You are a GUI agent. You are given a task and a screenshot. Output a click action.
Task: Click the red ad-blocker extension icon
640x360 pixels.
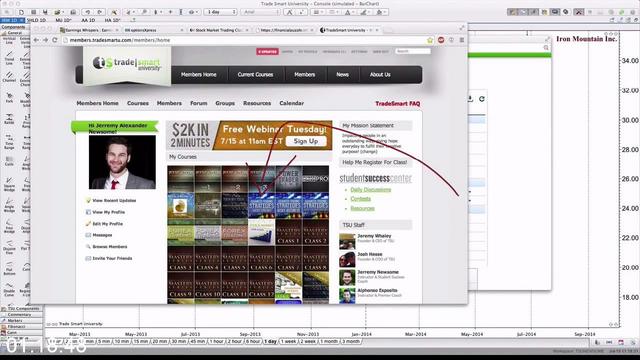point(441,40)
